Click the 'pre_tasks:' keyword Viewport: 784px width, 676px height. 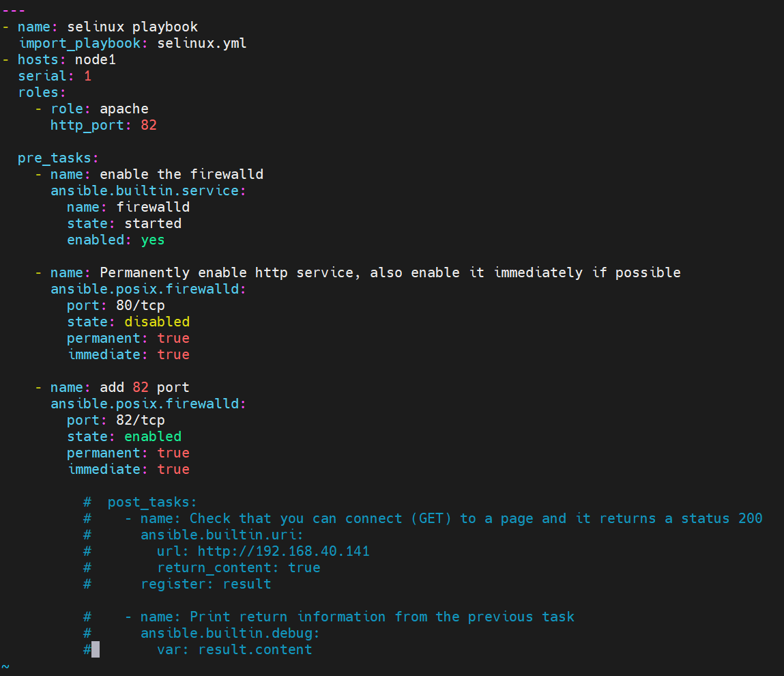[x=58, y=158]
